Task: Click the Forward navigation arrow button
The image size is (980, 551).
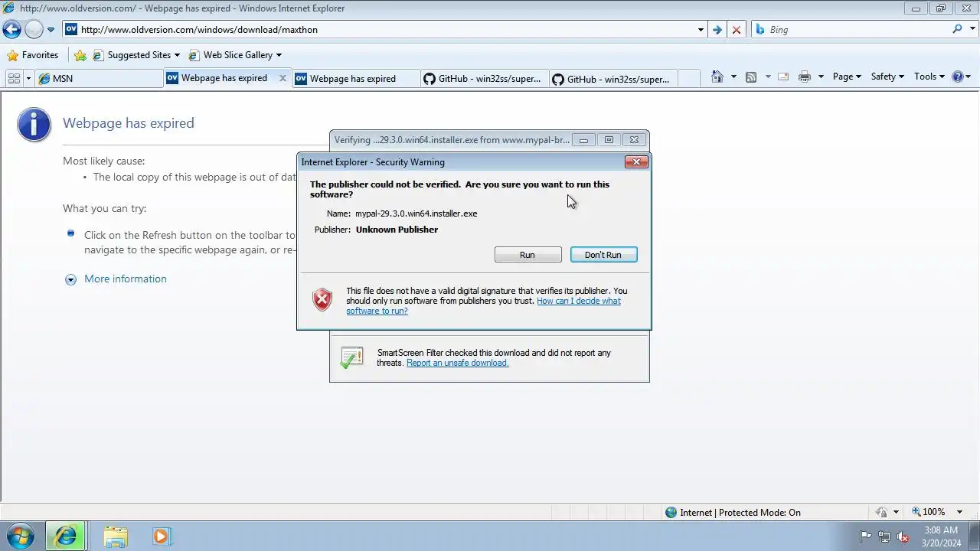Action: pos(34,30)
